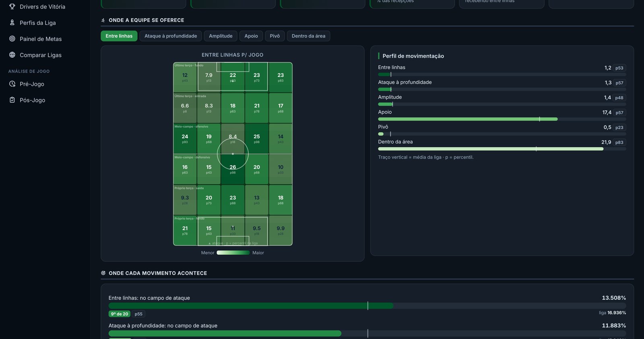
Task: Click the p23 badge in the Pivô row
Action: pos(619,128)
